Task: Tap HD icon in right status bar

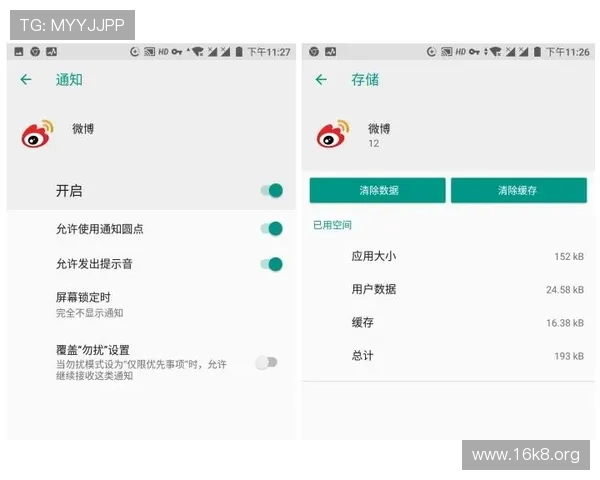Action: pyautogui.click(x=460, y=52)
